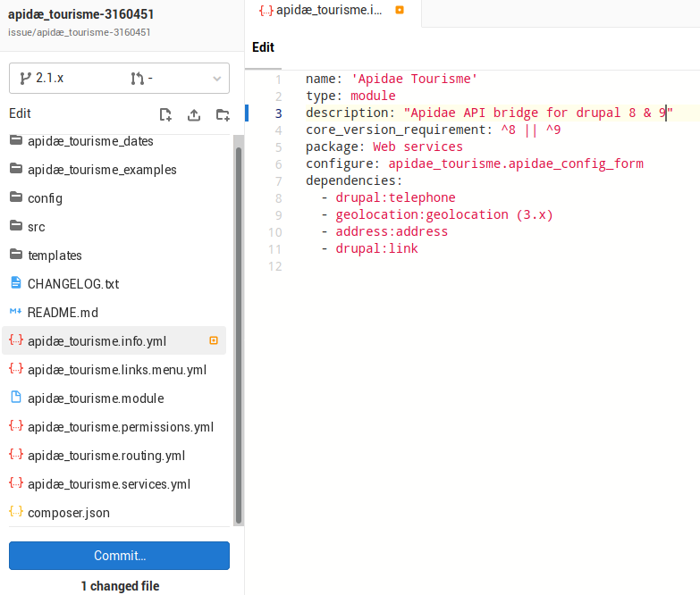Expand the config folder

pyautogui.click(x=45, y=198)
